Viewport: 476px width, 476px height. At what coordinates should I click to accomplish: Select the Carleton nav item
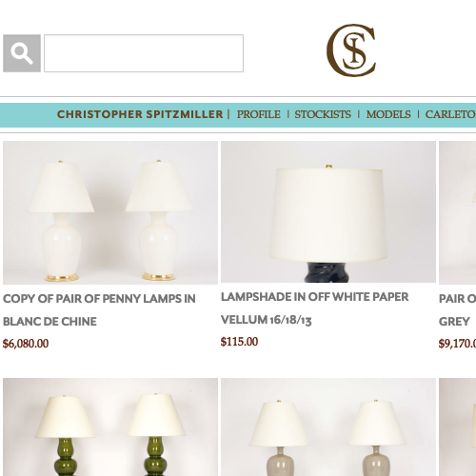tap(450, 114)
